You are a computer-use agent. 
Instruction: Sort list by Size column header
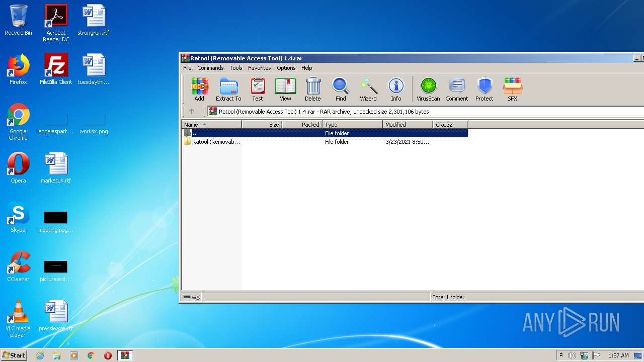click(262, 125)
